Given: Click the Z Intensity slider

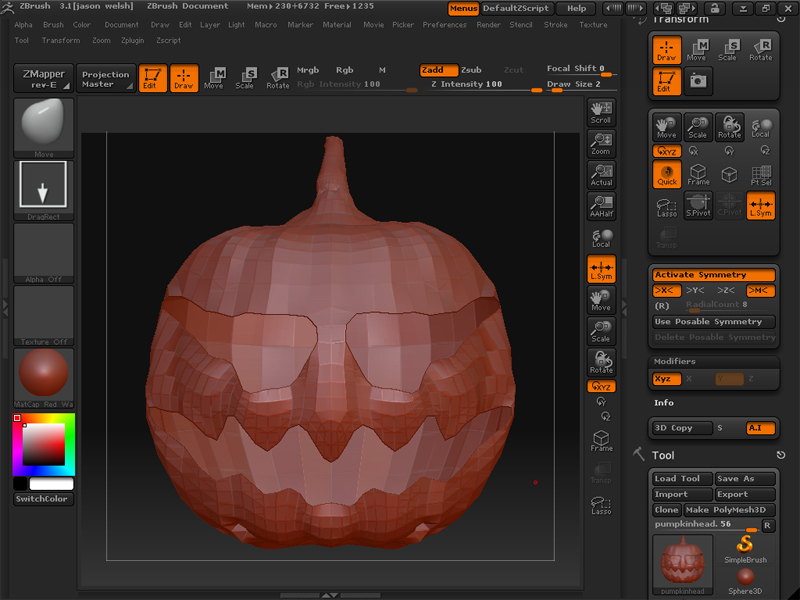Looking at the screenshot, I should coord(485,85).
